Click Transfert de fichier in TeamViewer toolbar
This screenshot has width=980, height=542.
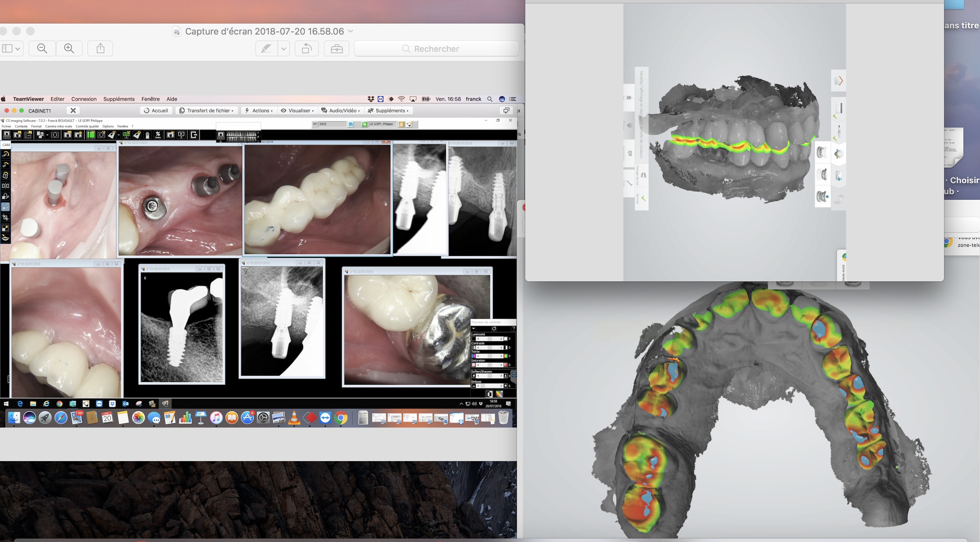coord(207,110)
